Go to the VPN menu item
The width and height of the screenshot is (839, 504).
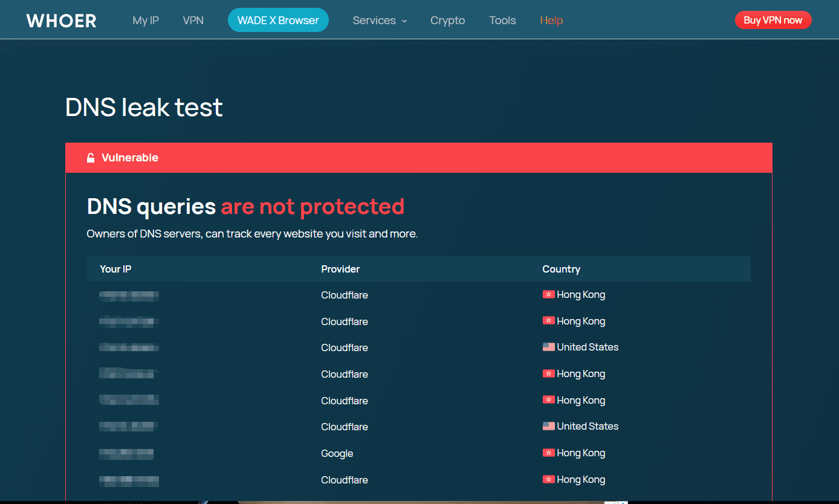click(193, 21)
